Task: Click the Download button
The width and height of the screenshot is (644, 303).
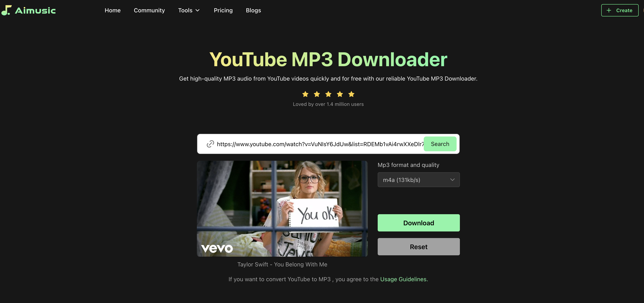Action: pyautogui.click(x=419, y=222)
